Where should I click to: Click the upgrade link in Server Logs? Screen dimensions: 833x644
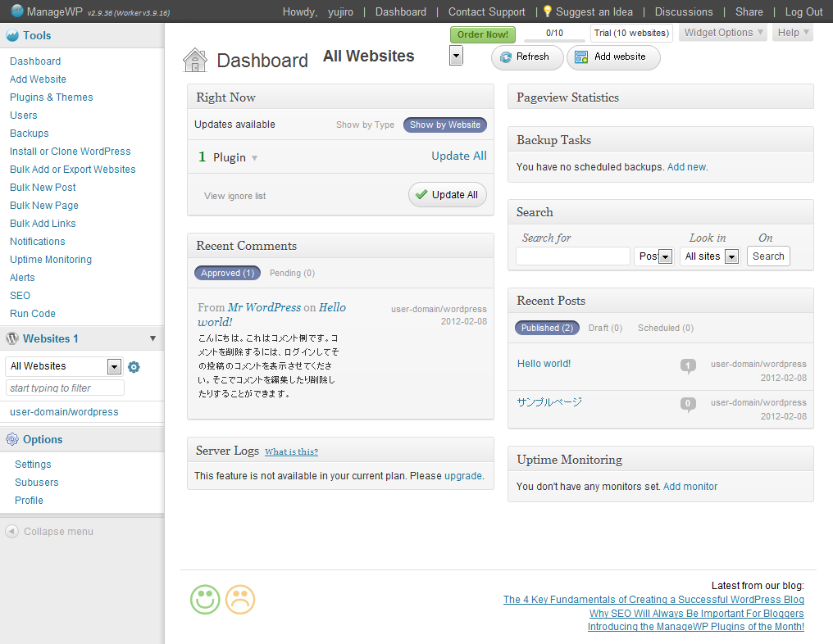click(x=463, y=476)
